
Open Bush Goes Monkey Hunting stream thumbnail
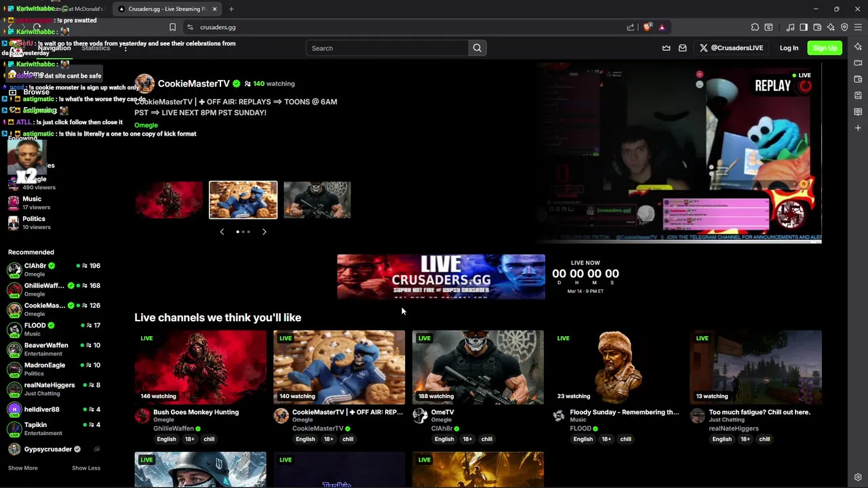pyautogui.click(x=201, y=367)
